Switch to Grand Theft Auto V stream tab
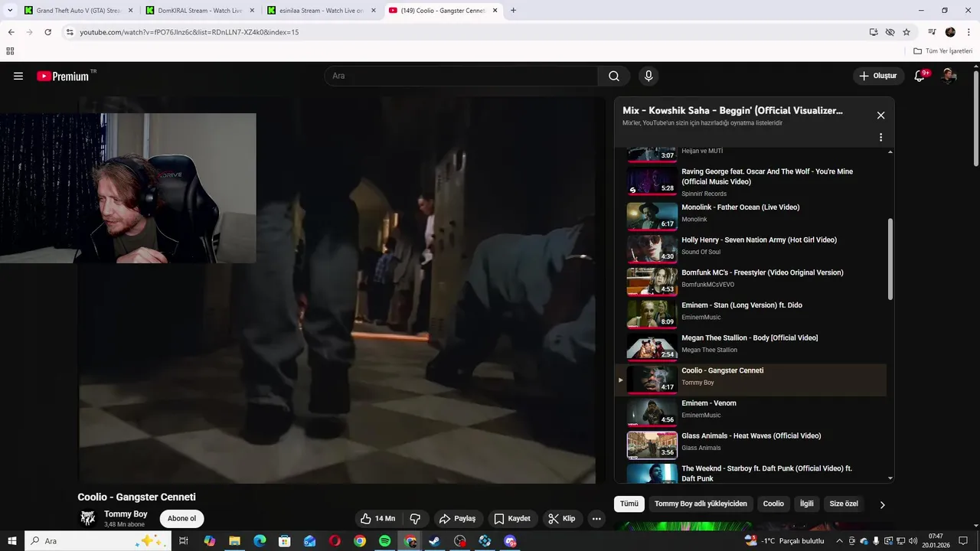 (x=78, y=11)
